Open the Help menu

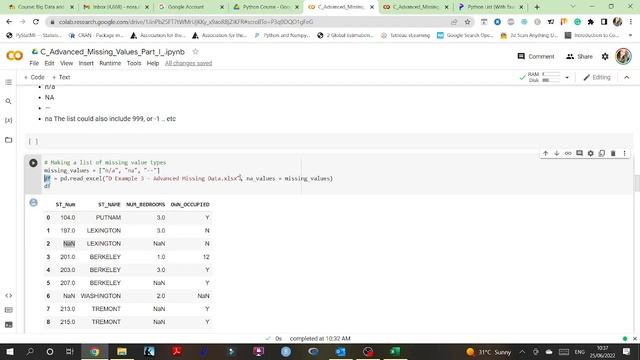153,63
